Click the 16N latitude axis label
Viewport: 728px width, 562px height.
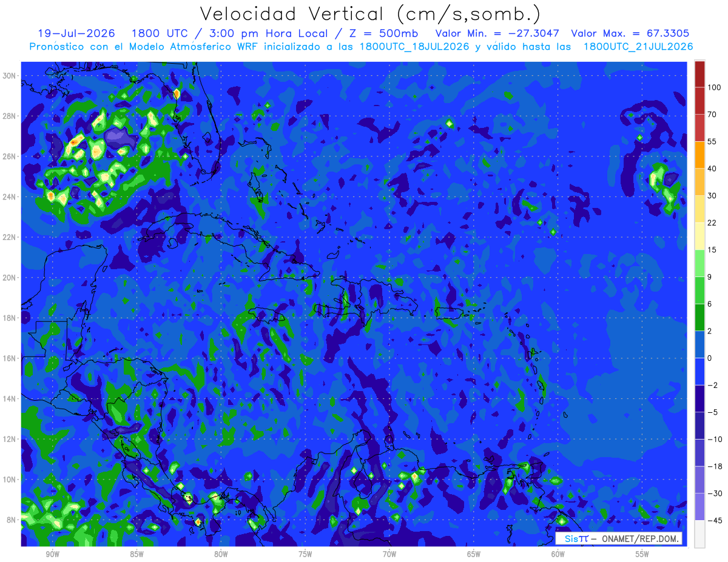(x=10, y=358)
